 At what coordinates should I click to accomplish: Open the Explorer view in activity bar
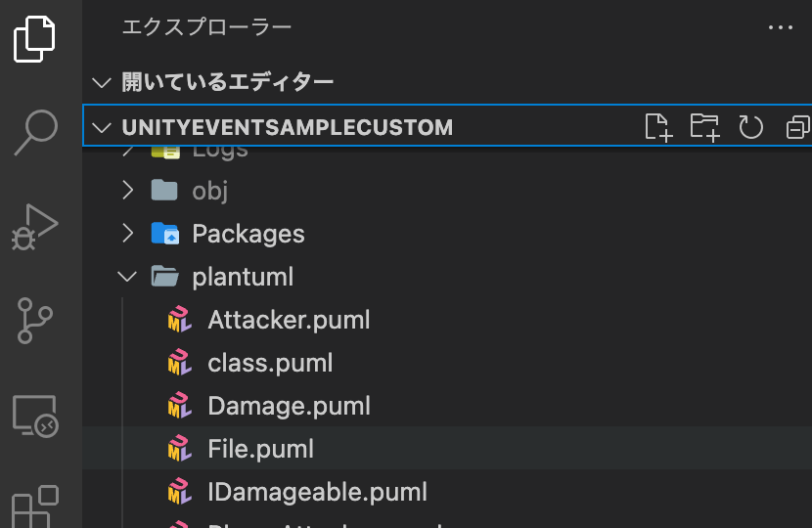pos(34,39)
